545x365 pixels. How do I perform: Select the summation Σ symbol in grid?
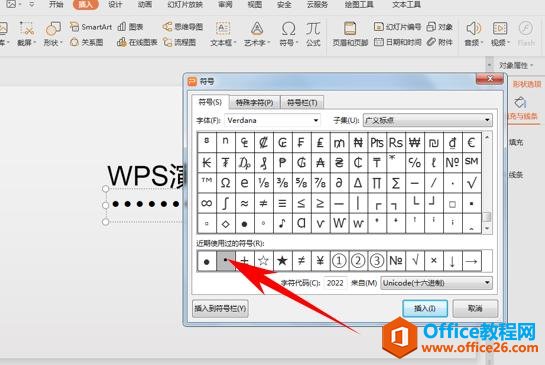396,183
